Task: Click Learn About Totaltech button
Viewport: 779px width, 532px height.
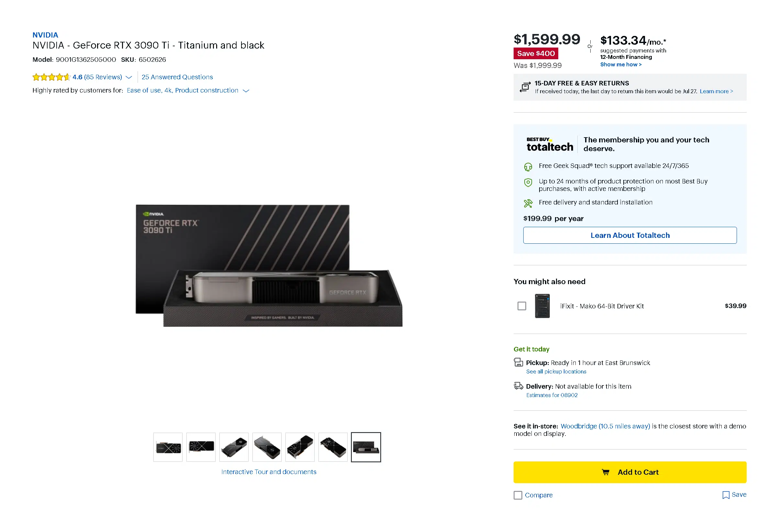Action: 630,235
